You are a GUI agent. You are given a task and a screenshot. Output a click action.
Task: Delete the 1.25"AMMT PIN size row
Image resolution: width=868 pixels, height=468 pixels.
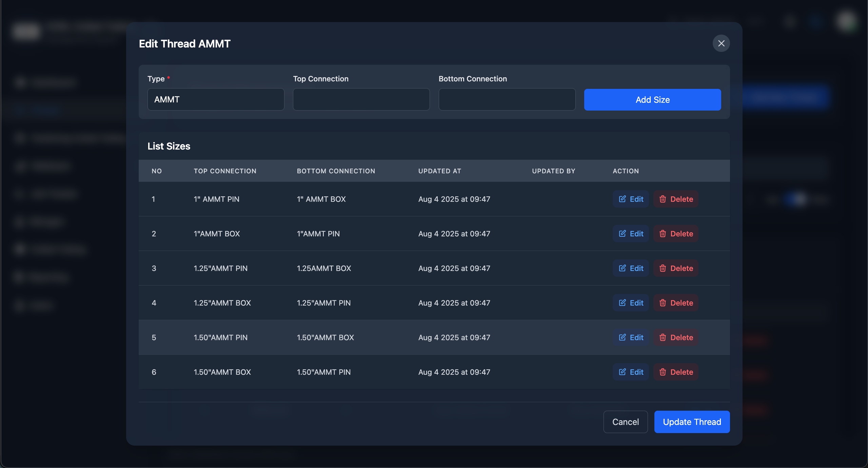(676, 268)
